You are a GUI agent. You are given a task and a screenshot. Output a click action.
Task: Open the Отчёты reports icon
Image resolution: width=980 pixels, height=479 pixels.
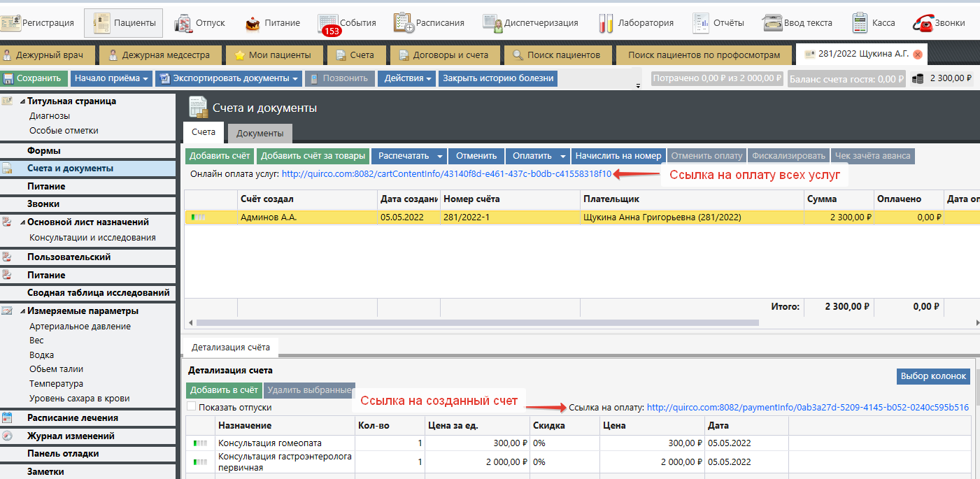[700, 23]
